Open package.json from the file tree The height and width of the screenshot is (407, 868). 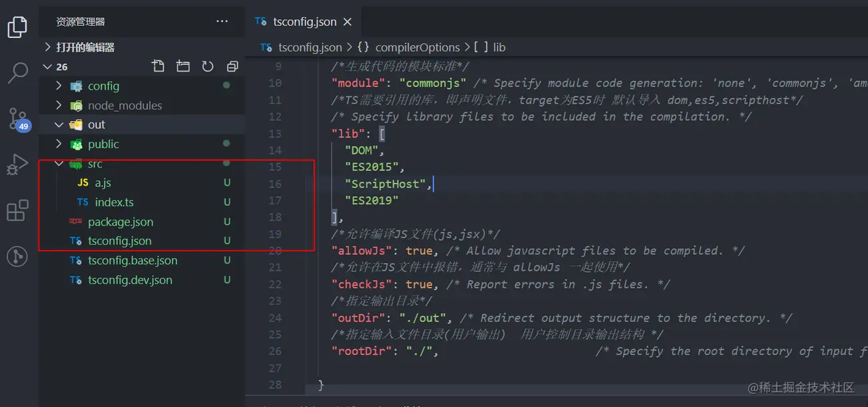pyautogui.click(x=120, y=222)
